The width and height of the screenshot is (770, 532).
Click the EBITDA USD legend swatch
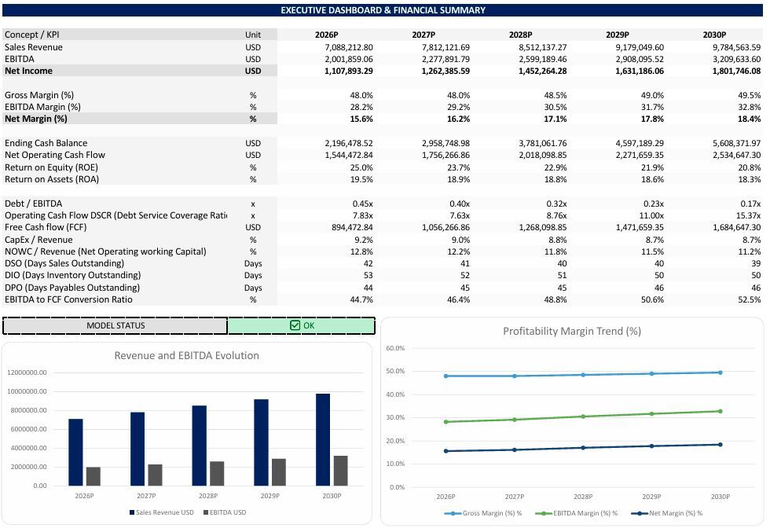click(x=206, y=512)
